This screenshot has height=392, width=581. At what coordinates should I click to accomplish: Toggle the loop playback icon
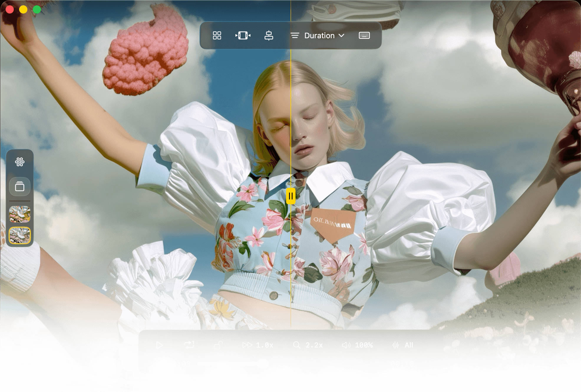click(189, 345)
